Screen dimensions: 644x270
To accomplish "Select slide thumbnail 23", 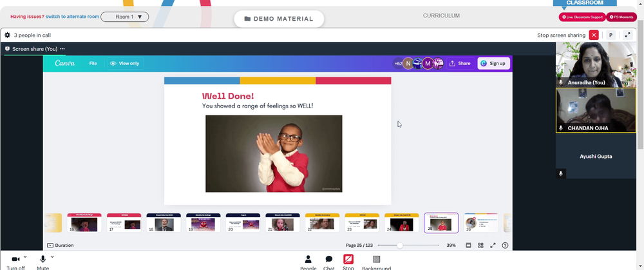I will pyautogui.click(x=362, y=223).
